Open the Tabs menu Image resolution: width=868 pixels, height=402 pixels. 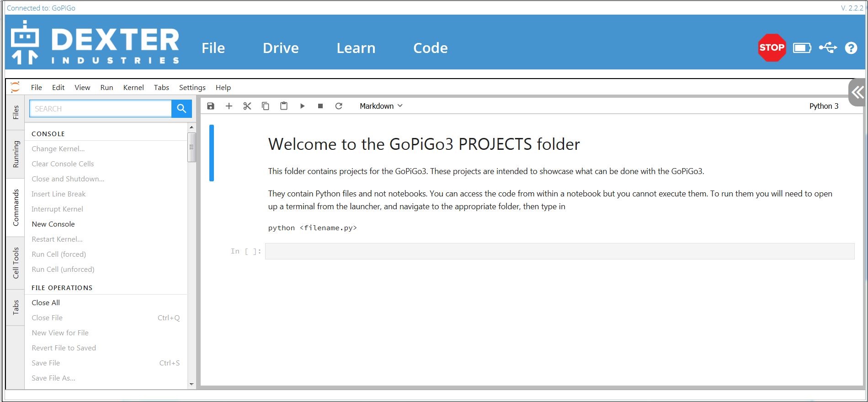[161, 87]
